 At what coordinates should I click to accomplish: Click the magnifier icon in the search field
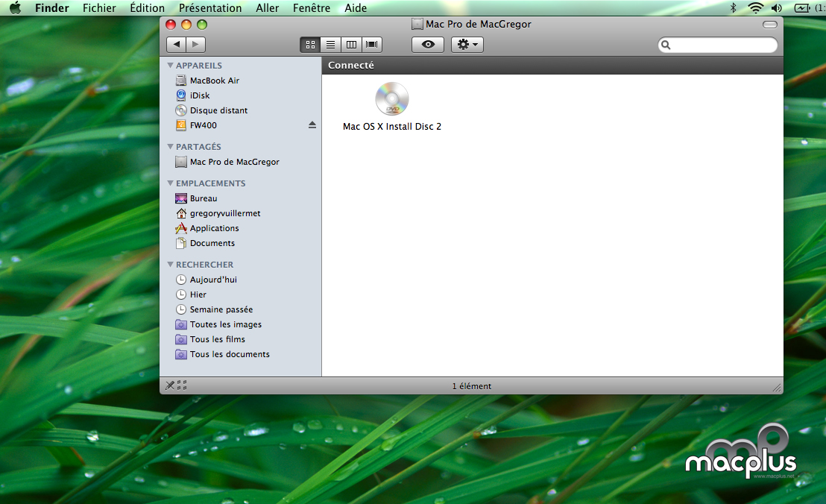(x=666, y=45)
